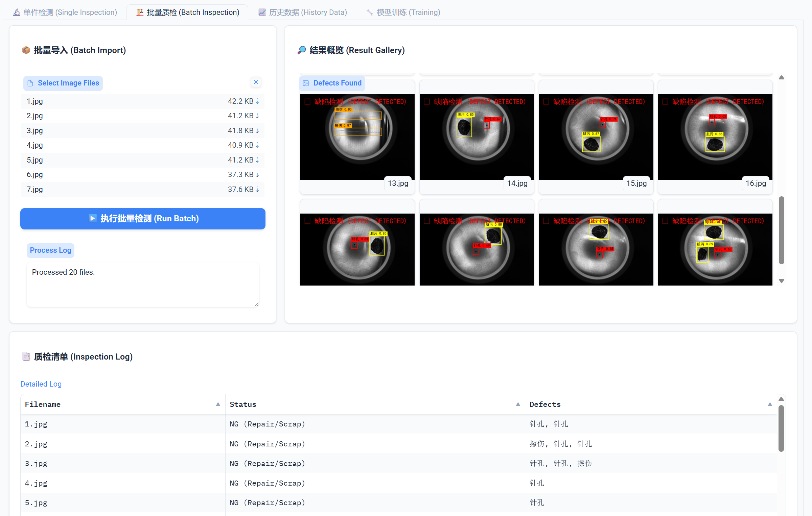Sort the log by the Filename column arrow
Screen dimensions: 812x516
pos(218,404)
